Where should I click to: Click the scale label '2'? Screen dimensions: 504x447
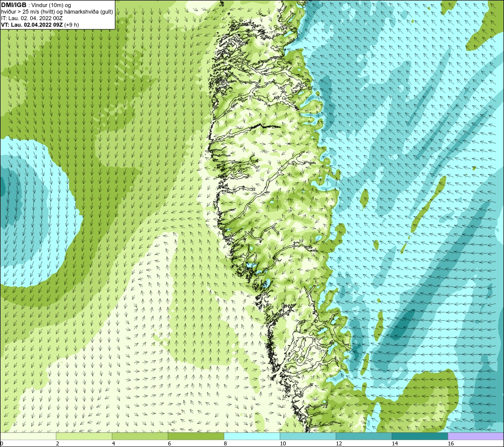[x=57, y=444]
